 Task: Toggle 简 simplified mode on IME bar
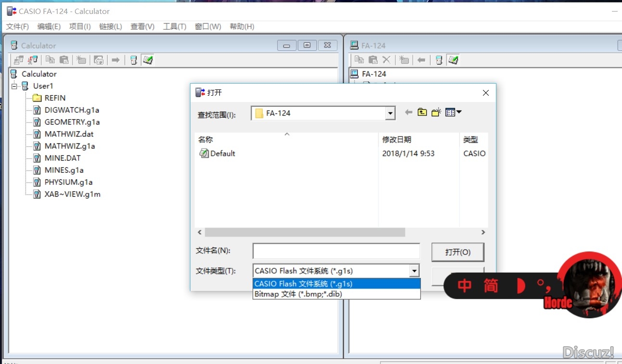[x=491, y=286]
